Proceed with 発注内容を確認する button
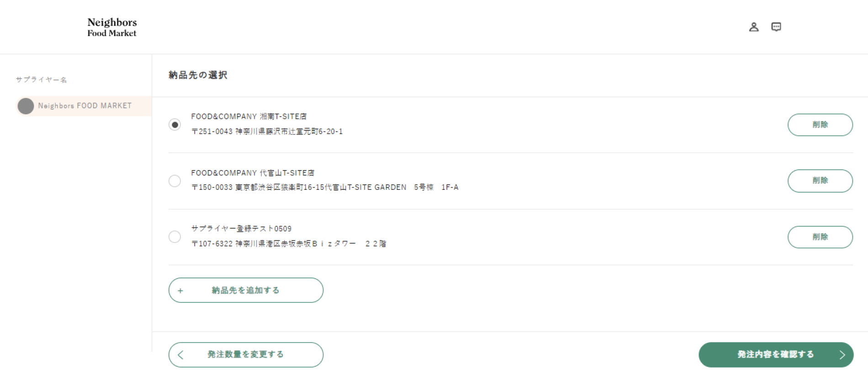The image size is (868, 380). [x=776, y=355]
